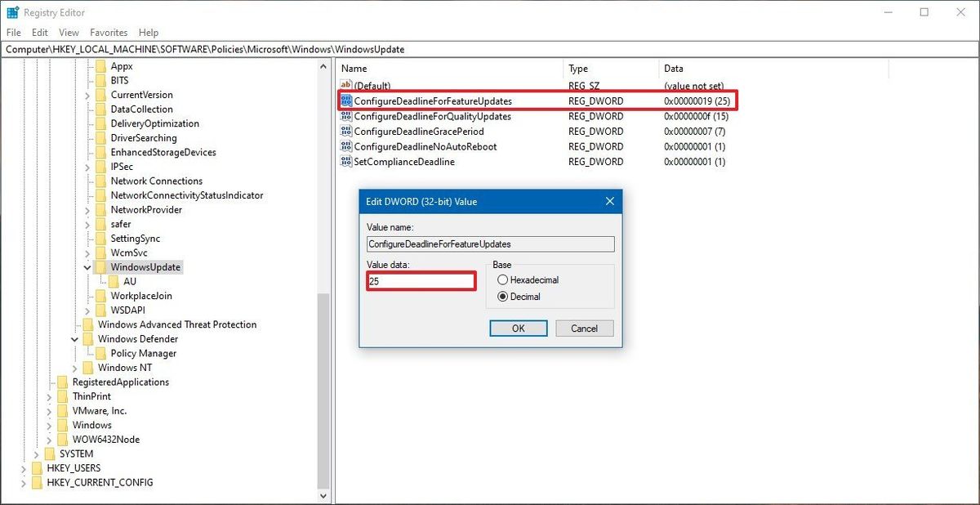
Task: Click the DWORD icon for ConfigureDeadlineGracePeriod
Action: [346, 131]
